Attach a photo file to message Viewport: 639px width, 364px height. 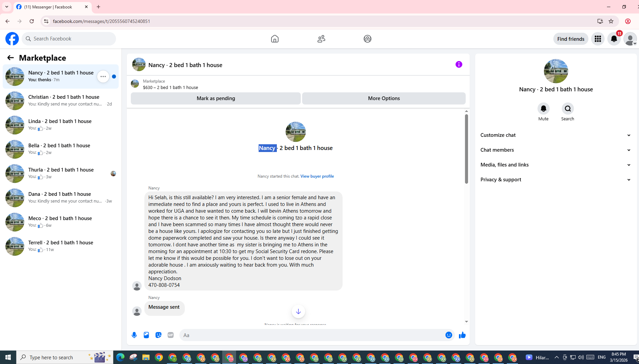click(x=146, y=335)
